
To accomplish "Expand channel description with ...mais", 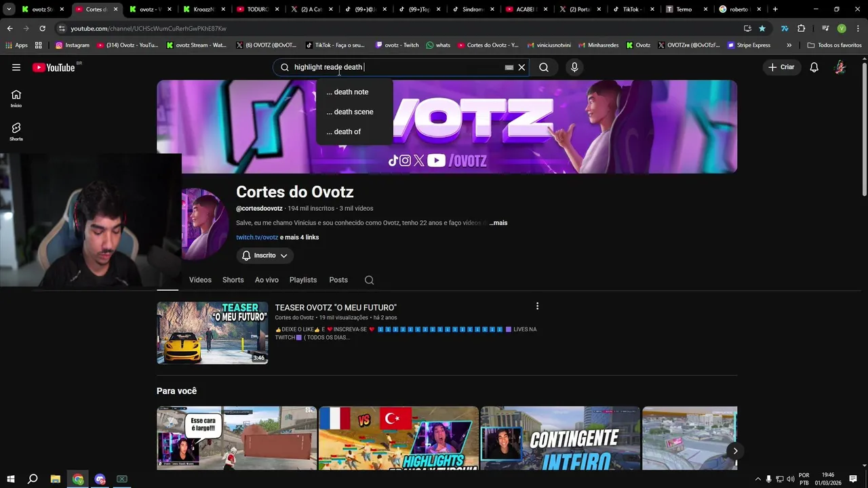I will [x=498, y=223].
